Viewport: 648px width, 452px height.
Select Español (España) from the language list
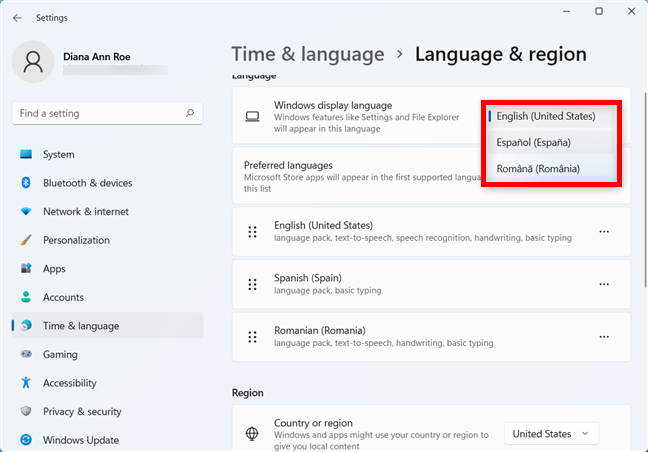(534, 143)
